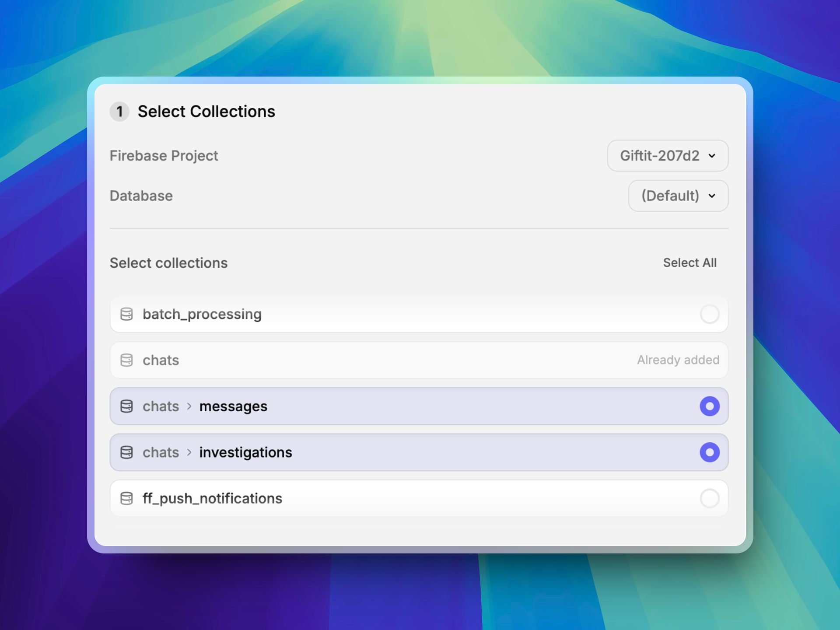Viewport: 840px width, 630px height.
Task: Click database icon beside batch_processing
Action: click(126, 314)
